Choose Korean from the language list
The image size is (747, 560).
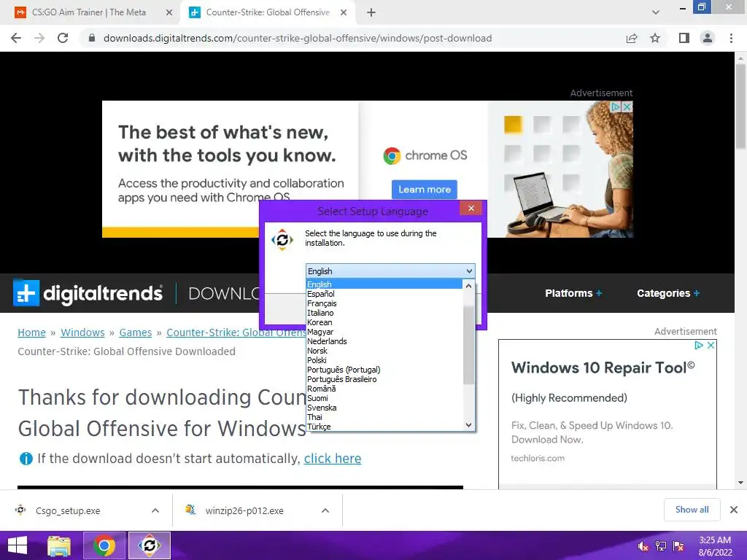click(384, 322)
